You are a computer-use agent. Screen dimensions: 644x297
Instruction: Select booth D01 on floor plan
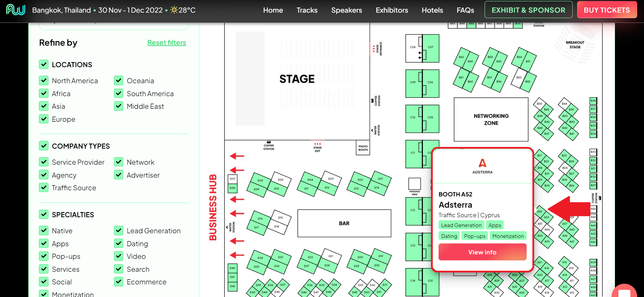381,178
